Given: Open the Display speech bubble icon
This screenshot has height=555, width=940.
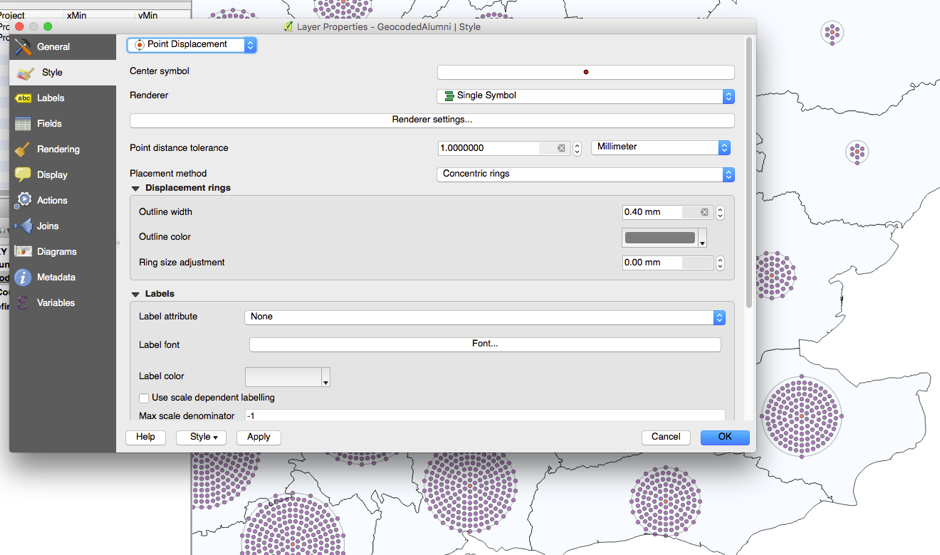Looking at the screenshot, I should coord(23,175).
